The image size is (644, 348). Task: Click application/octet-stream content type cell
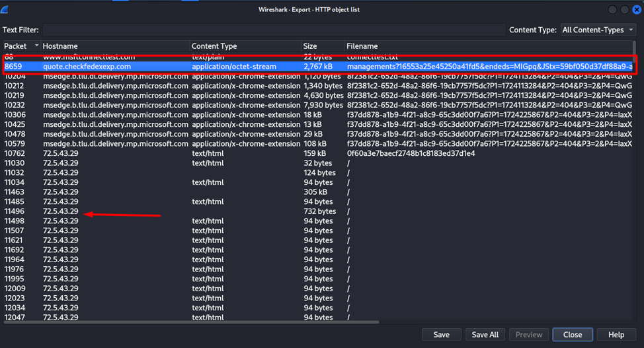(x=234, y=67)
